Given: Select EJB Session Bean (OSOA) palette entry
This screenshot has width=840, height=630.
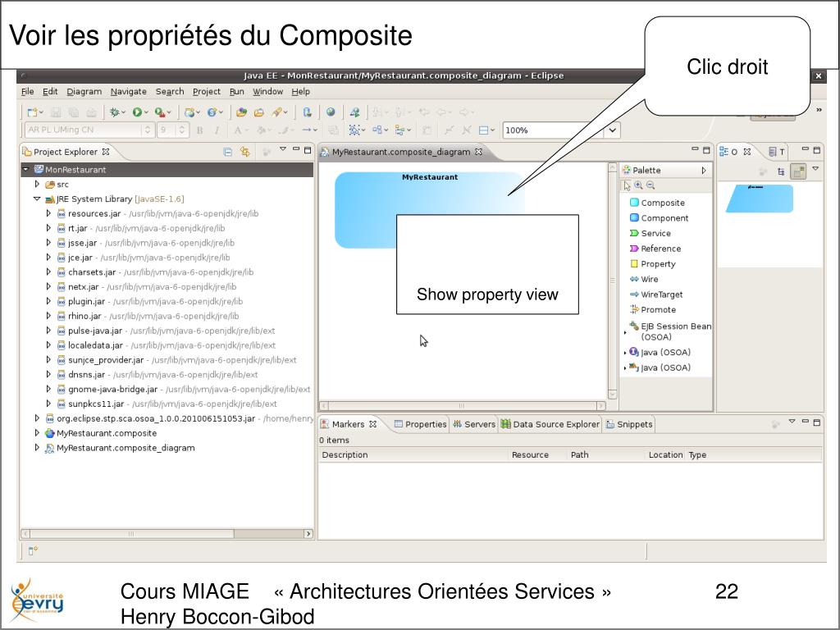Looking at the screenshot, I should pos(670,331).
